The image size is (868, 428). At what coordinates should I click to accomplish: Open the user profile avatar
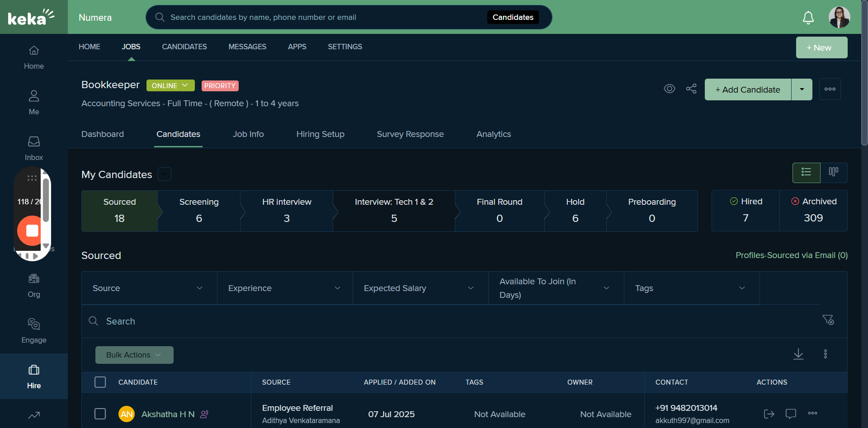[839, 17]
